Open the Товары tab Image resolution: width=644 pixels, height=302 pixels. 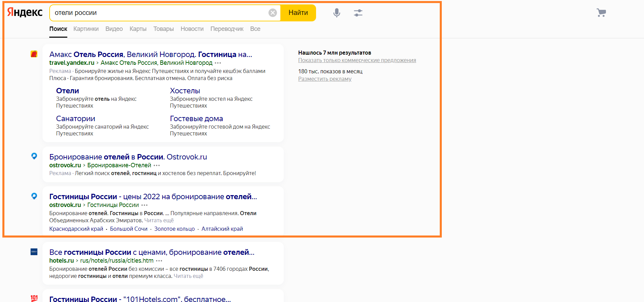click(163, 29)
